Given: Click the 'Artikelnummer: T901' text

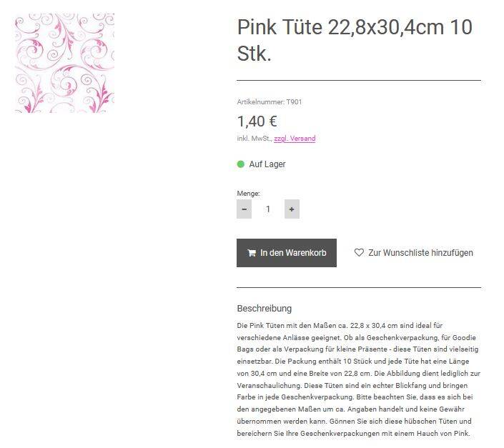Looking at the screenshot, I should click(270, 102).
